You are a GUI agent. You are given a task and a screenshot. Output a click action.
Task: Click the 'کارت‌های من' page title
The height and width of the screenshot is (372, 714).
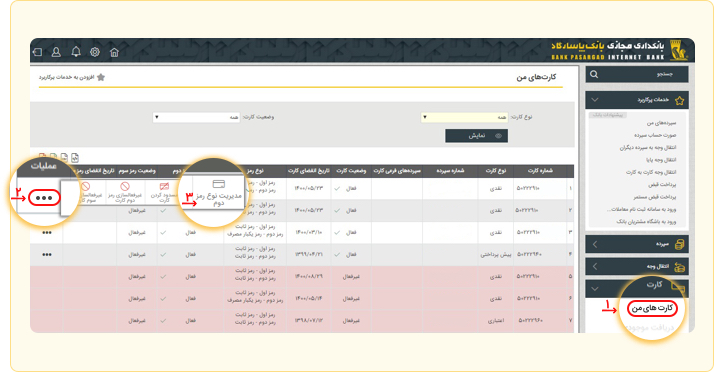point(536,77)
